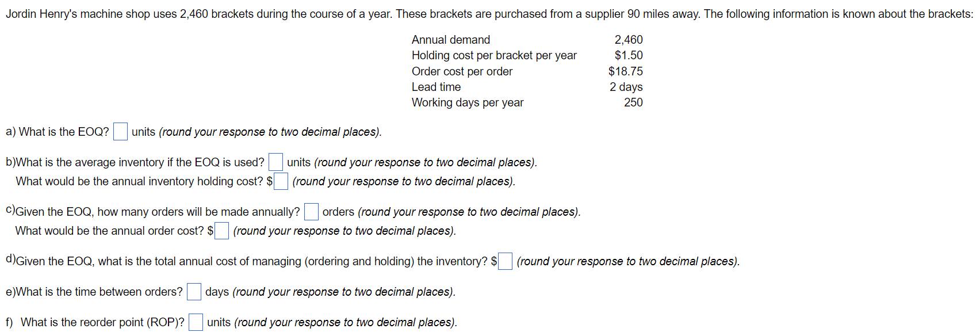980x336 pixels.
Task: Select the part e time between orders text
Action: pyautogui.click(x=95, y=292)
